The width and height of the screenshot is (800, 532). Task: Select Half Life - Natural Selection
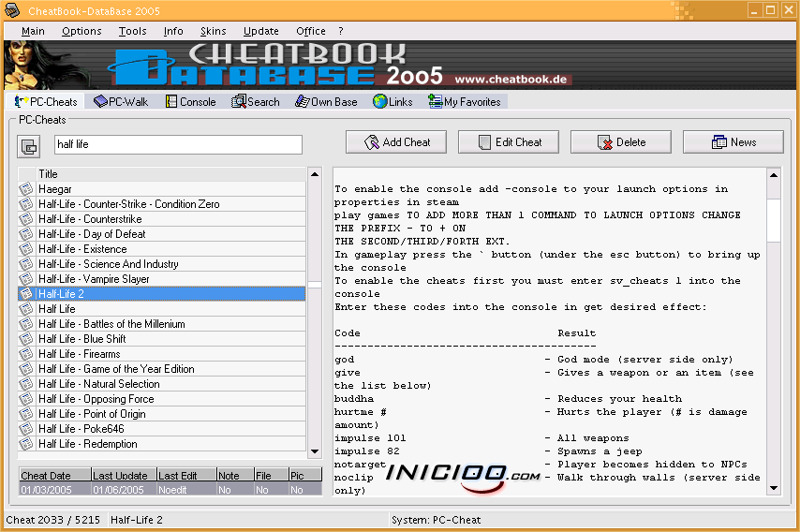pos(170,384)
